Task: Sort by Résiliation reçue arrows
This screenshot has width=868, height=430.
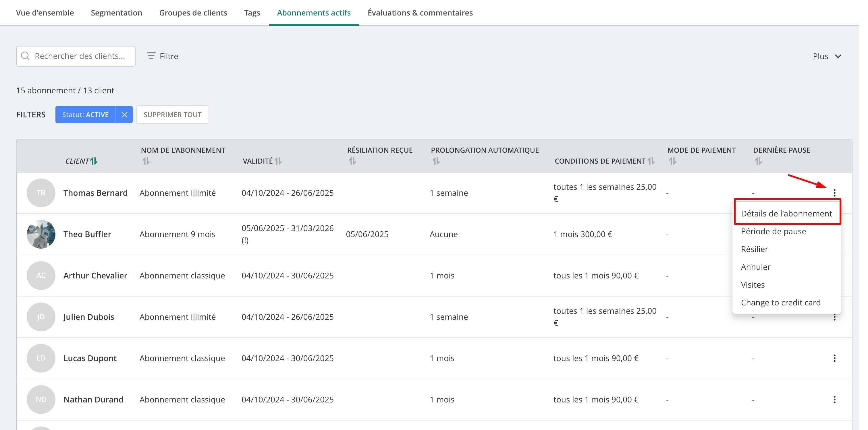Action: pos(352,161)
